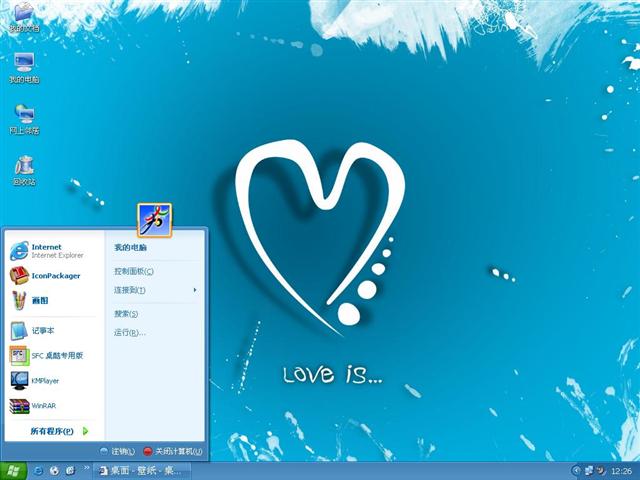
Task: Select the 回收站 recycle bin icon
Action: click(24, 170)
